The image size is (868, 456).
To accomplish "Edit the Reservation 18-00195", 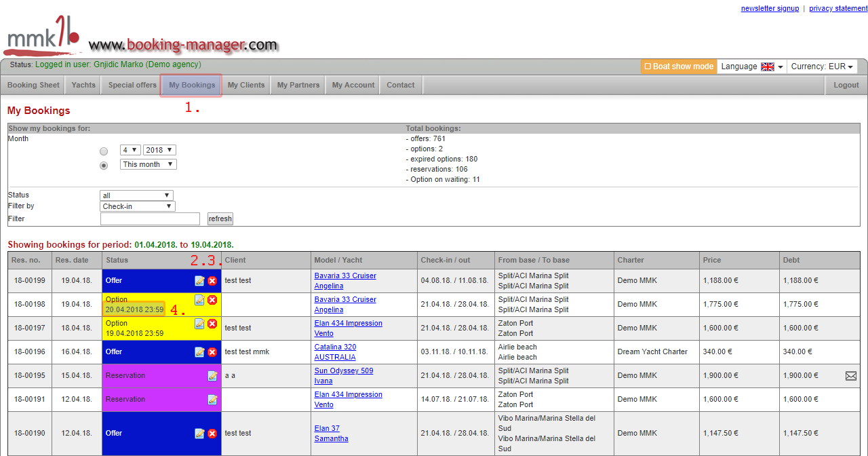I will (212, 375).
